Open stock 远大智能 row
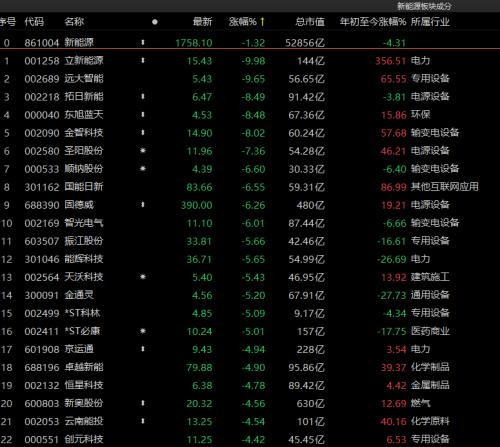The image size is (500, 447). [250, 79]
